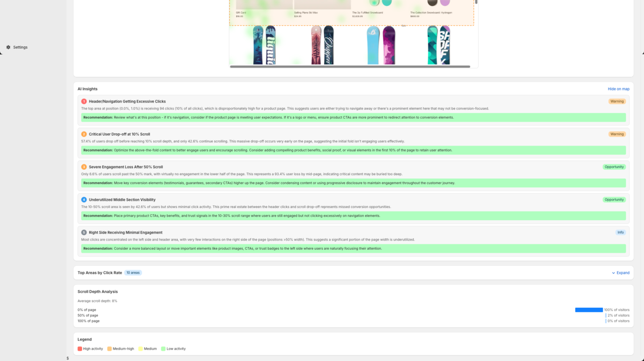Select the red High activity legend swatch
The width and height of the screenshot is (644, 361).
pyautogui.click(x=79, y=348)
